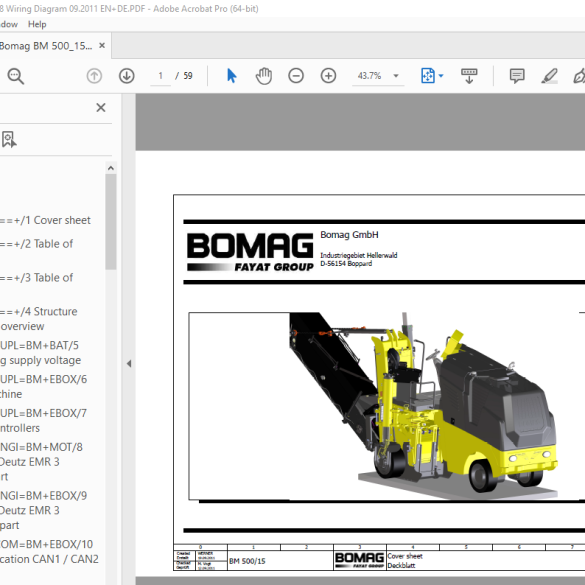This screenshot has height=585, width=585.
Task: Zoom in with the plus button
Action: coord(328,76)
